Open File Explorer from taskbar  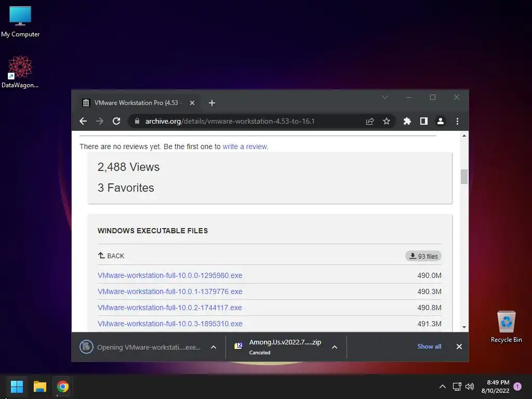point(39,387)
